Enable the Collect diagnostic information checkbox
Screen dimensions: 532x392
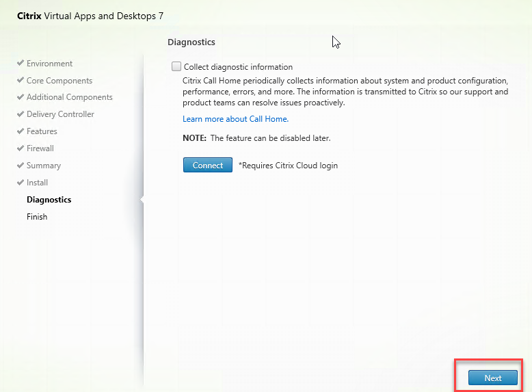(x=176, y=66)
